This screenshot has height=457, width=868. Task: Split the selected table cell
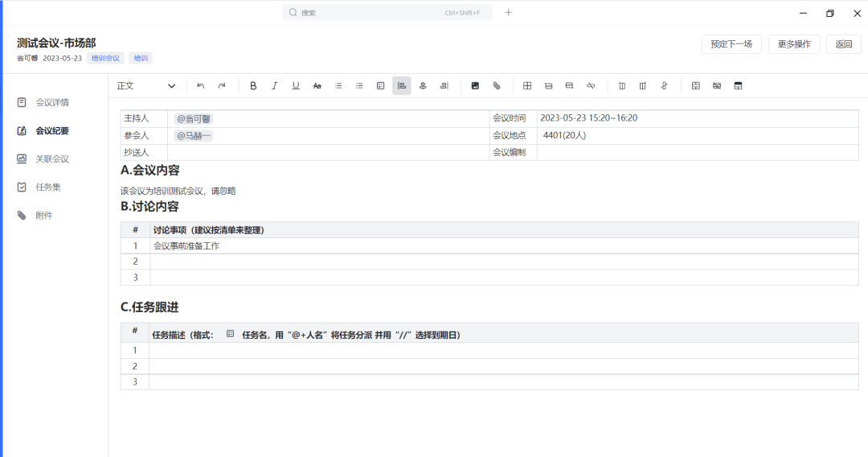[717, 86]
